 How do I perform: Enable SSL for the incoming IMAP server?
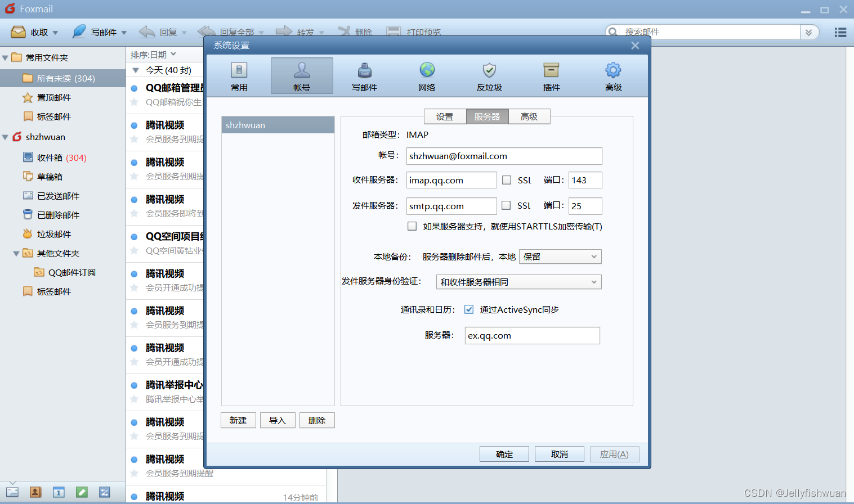pyautogui.click(x=506, y=180)
